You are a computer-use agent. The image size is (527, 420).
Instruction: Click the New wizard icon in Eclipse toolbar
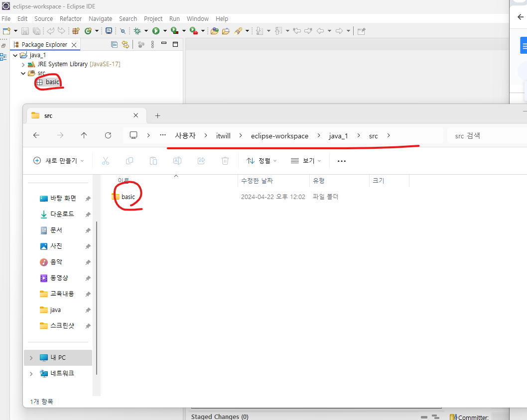pyautogui.click(x=6, y=31)
